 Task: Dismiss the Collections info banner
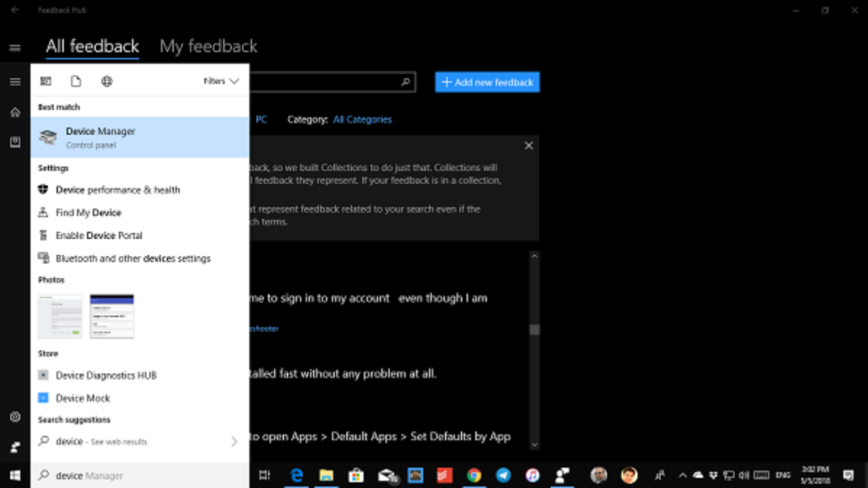529,145
